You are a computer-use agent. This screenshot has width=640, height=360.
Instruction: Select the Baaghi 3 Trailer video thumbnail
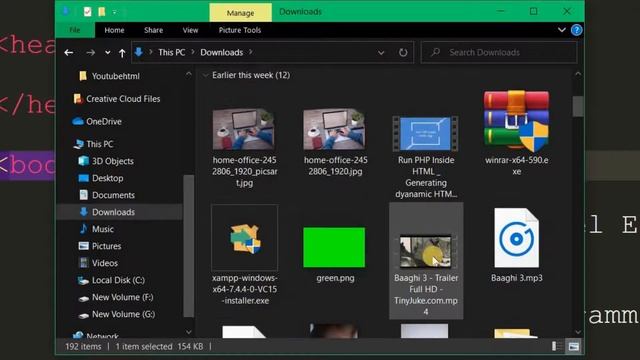[x=426, y=251]
